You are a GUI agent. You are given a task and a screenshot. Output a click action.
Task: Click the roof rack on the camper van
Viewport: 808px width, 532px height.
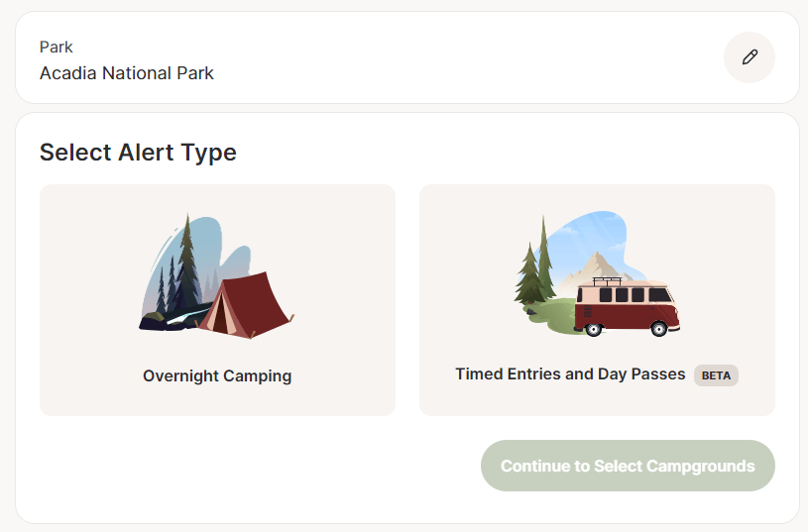(x=608, y=279)
